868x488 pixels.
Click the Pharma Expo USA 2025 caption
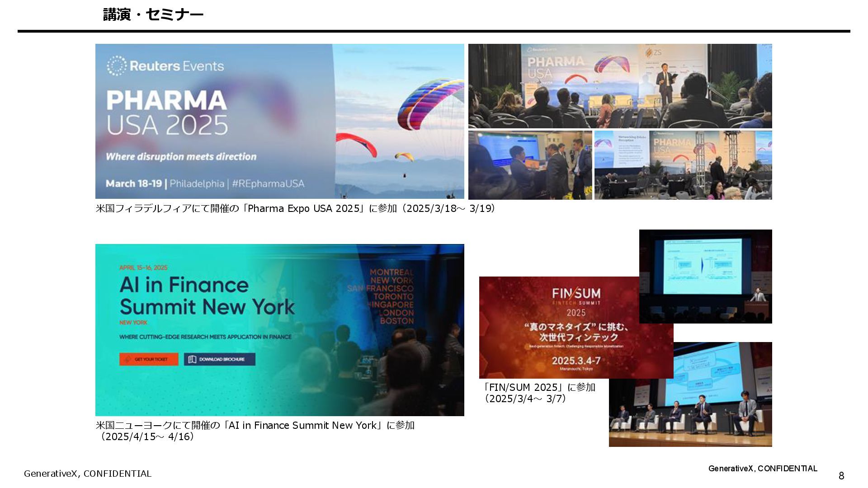(295, 209)
